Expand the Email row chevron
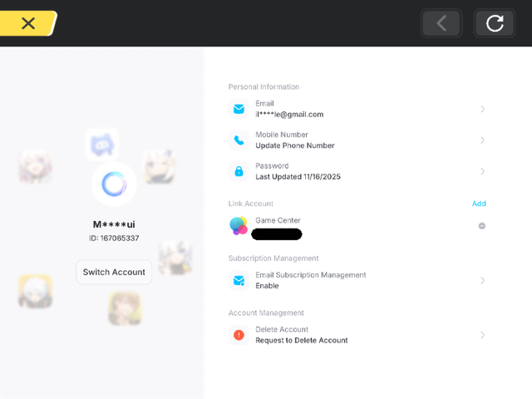 click(x=482, y=109)
